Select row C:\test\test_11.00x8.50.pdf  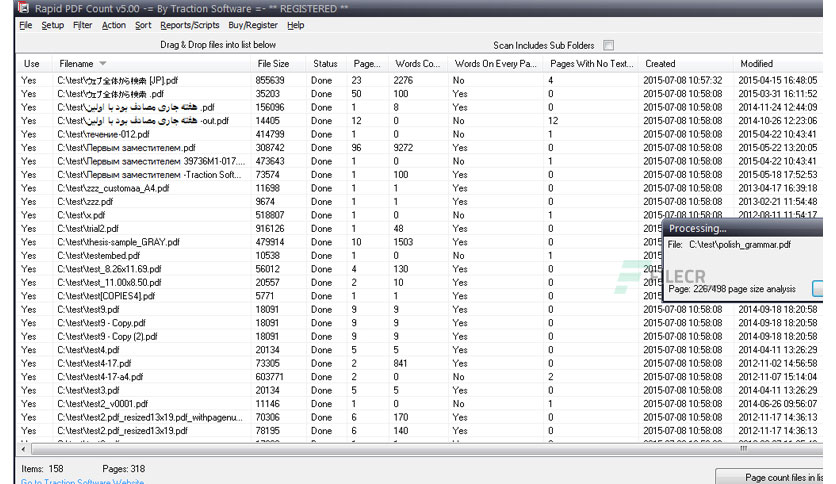click(339, 283)
